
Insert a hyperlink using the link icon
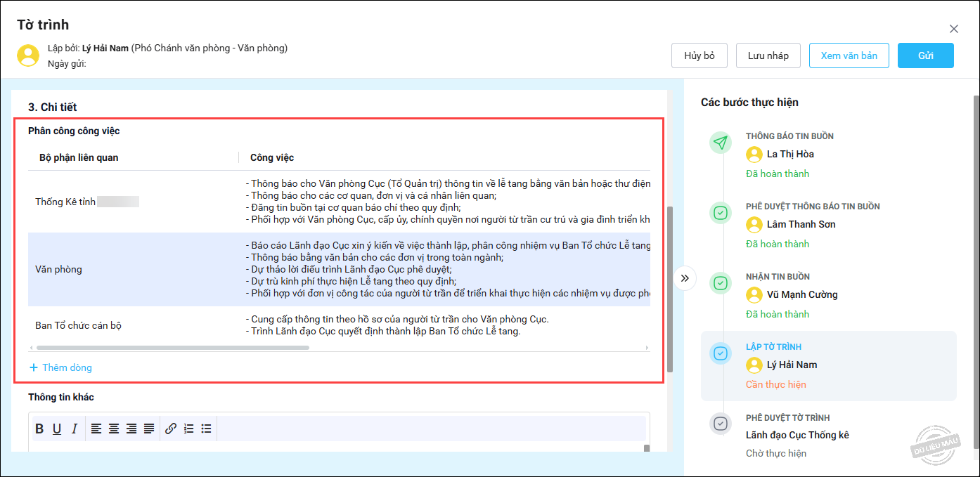coord(171,429)
